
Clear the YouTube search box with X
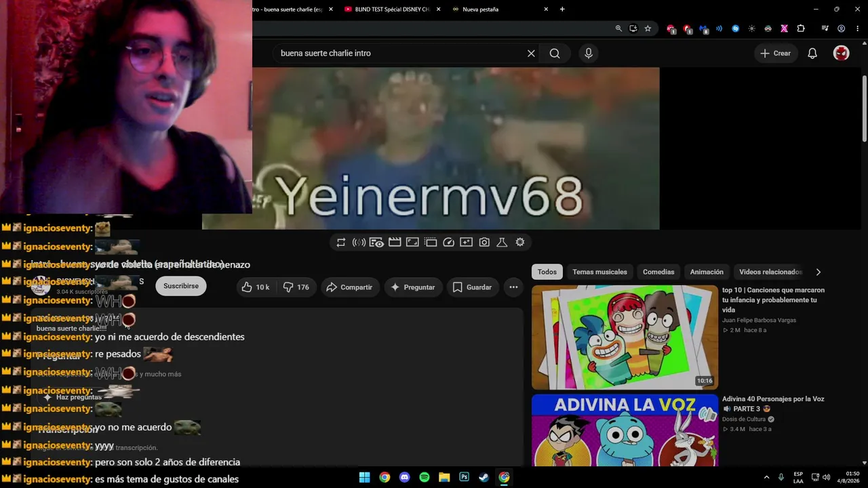531,53
